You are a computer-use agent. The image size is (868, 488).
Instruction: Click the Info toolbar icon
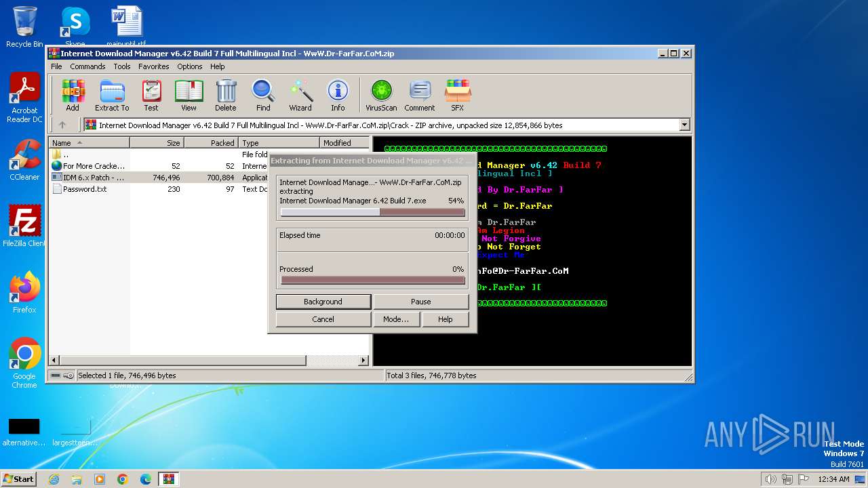[338, 95]
